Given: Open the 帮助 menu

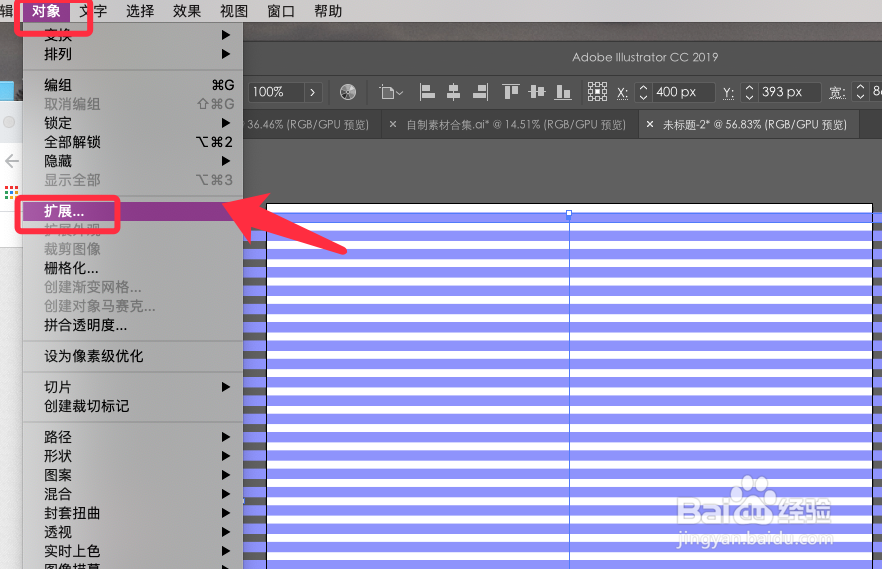Looking at the screenshot, I should (x=328, y=11).
